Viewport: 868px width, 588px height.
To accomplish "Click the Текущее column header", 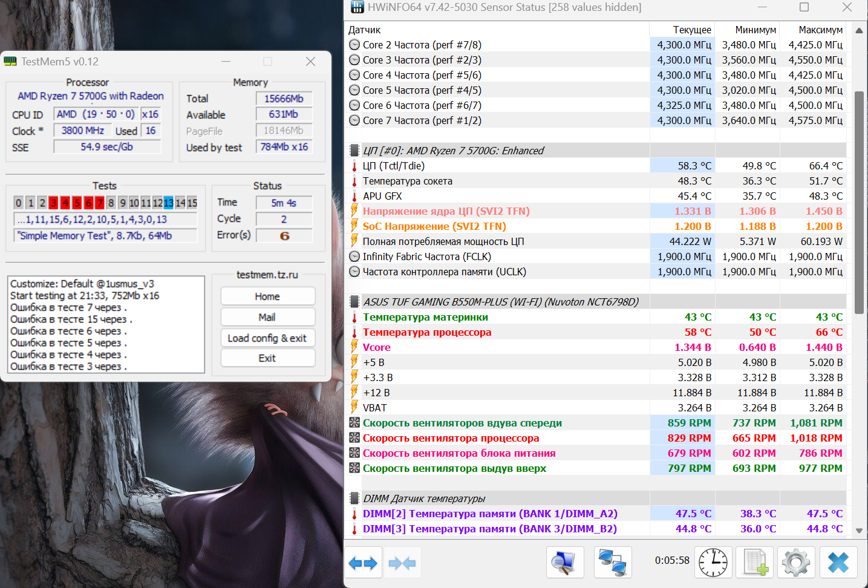I will click(x=682, y=30).
